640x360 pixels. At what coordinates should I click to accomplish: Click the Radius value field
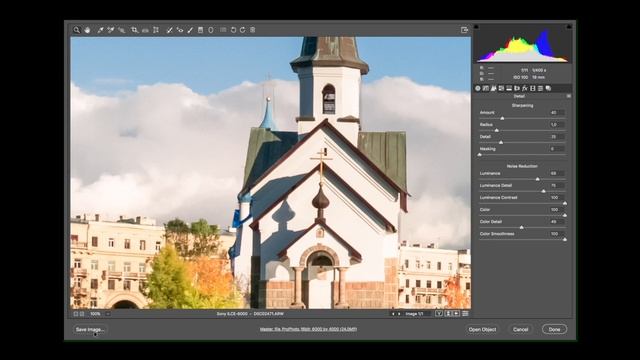click(x=557, y=124)
